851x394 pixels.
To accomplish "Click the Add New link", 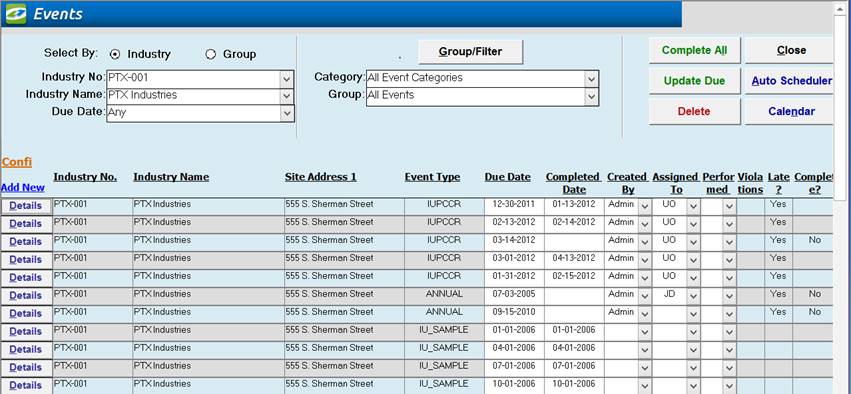I will (x=23, y=188).
